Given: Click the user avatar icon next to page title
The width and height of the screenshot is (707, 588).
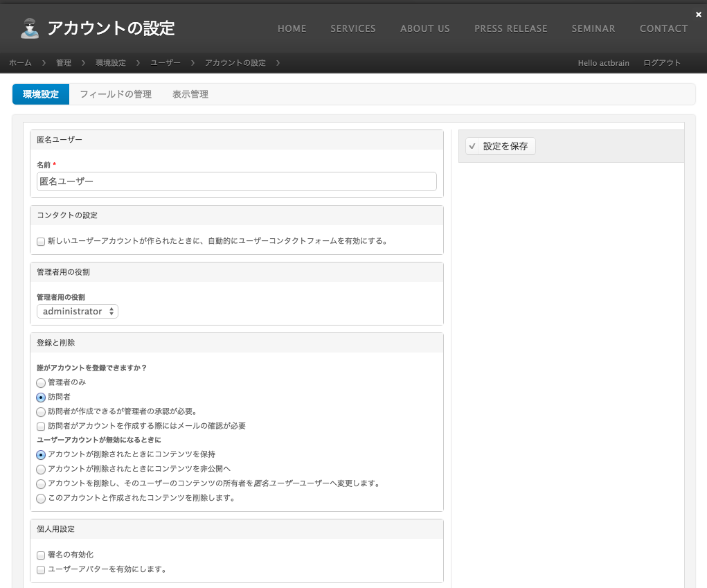Looking at the screenshot, I should [x=29, y=28].
